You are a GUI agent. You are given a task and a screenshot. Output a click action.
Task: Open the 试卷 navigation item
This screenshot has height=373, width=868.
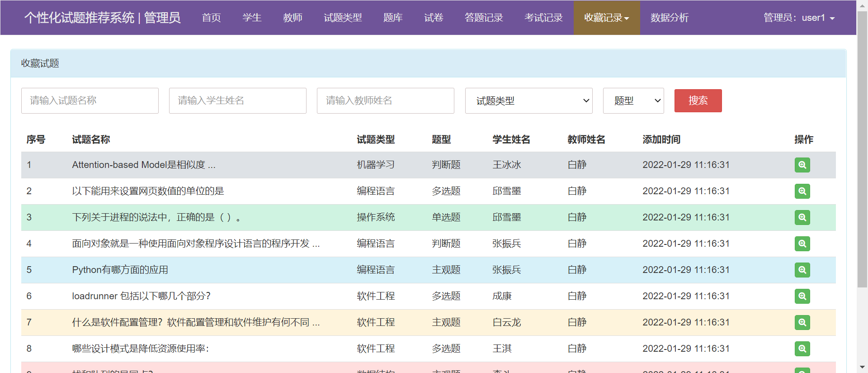pyautogui.click(x=434, y=18)
